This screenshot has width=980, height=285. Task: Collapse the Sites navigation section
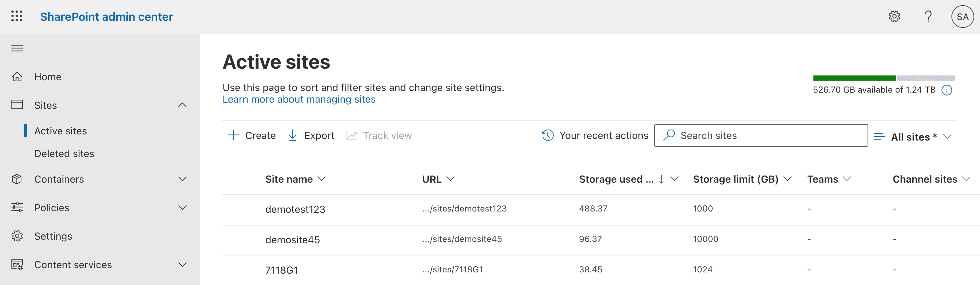point(182,105)
